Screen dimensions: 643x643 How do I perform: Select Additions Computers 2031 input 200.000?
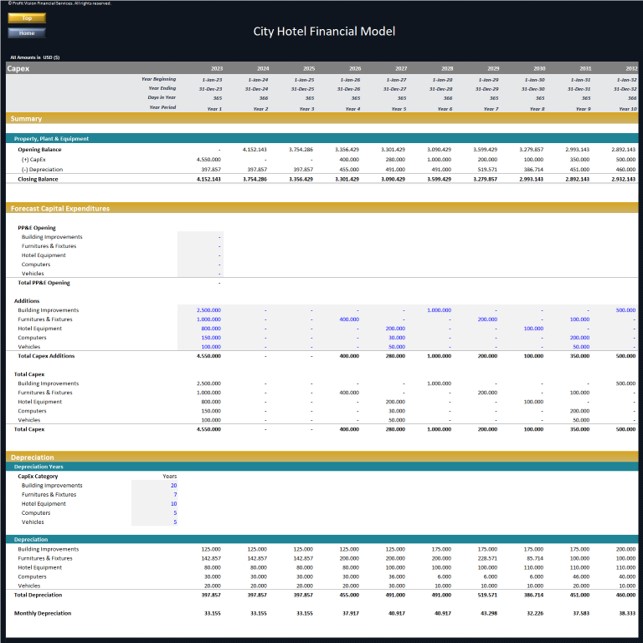pos(579,338)
